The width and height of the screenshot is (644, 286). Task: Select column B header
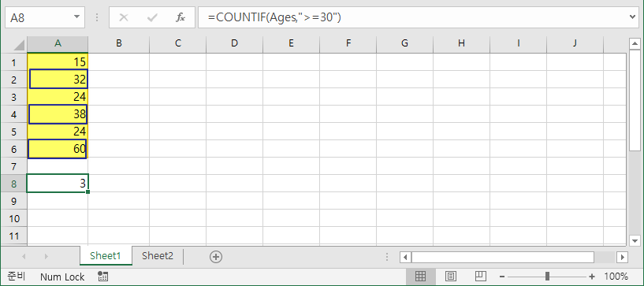pos(119,43)
